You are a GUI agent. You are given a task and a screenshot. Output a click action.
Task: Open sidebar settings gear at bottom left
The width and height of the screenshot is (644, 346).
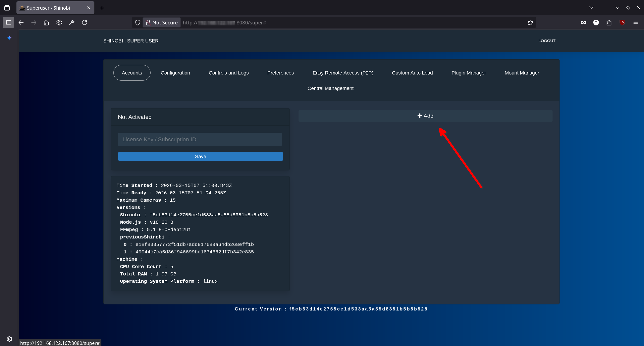[9, 339]
